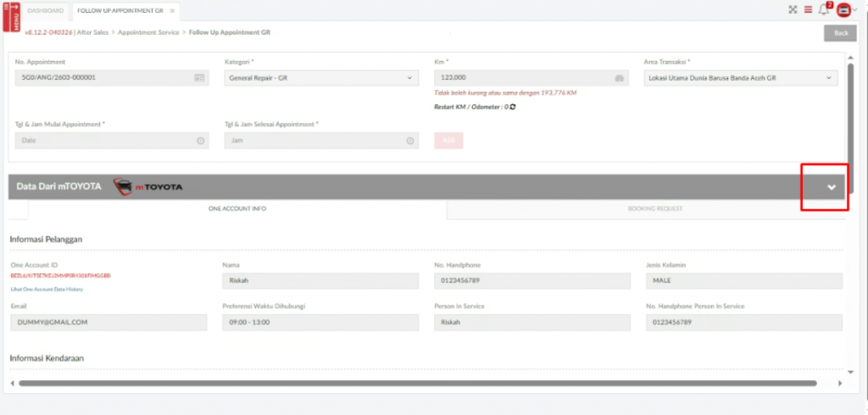868x415 pixels.
Task: Switch to the DASHBOARD tab
Action: pyautogui.click(x=46, y=10)
